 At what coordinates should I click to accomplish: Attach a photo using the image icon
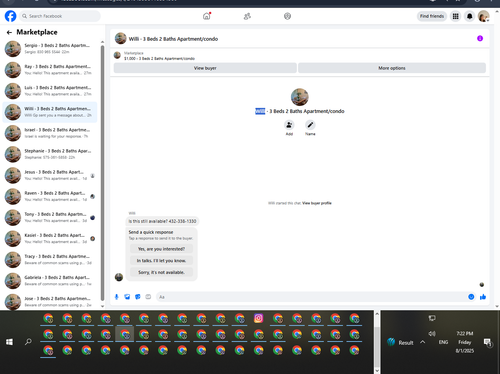pos(127,297)
